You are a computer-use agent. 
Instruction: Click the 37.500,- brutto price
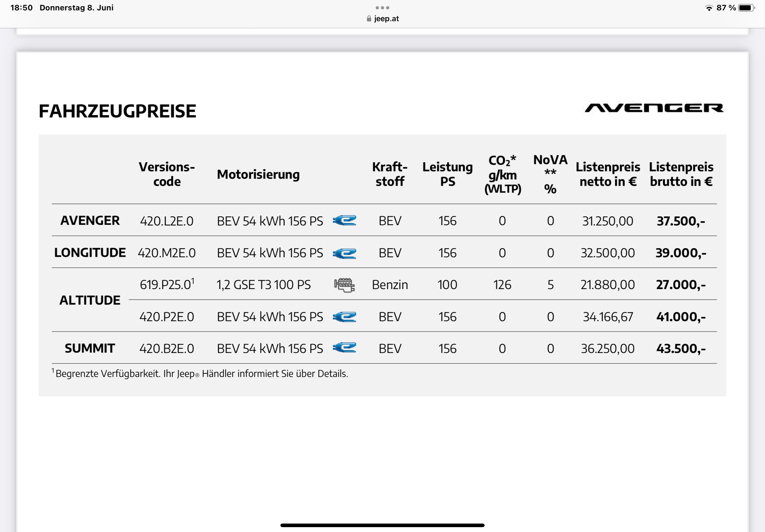680,221
